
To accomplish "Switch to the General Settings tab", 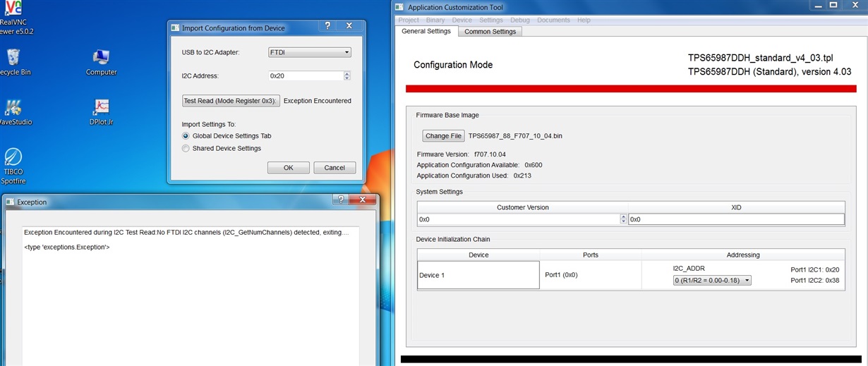I will 426,31.
